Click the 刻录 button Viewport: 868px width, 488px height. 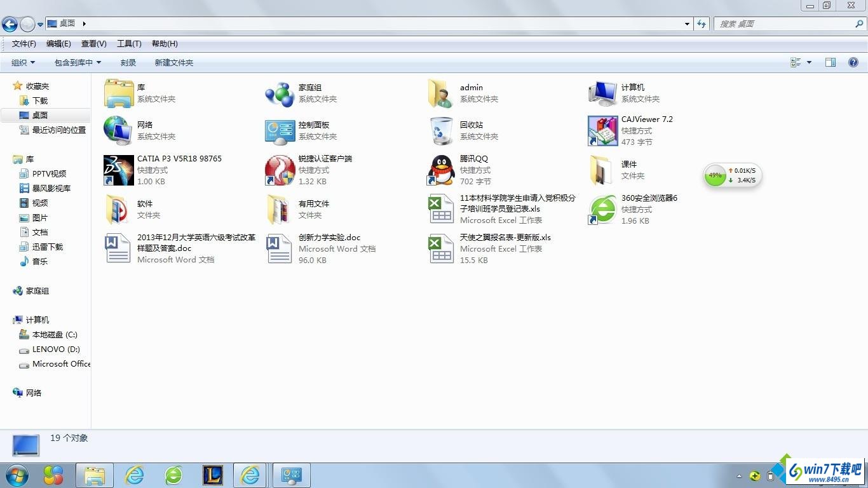point(128,62)
